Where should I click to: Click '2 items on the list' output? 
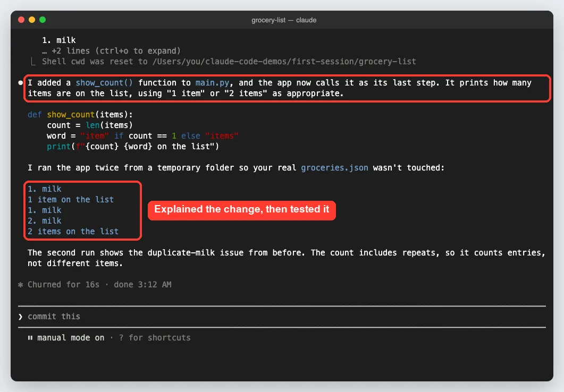click(73, 232)
